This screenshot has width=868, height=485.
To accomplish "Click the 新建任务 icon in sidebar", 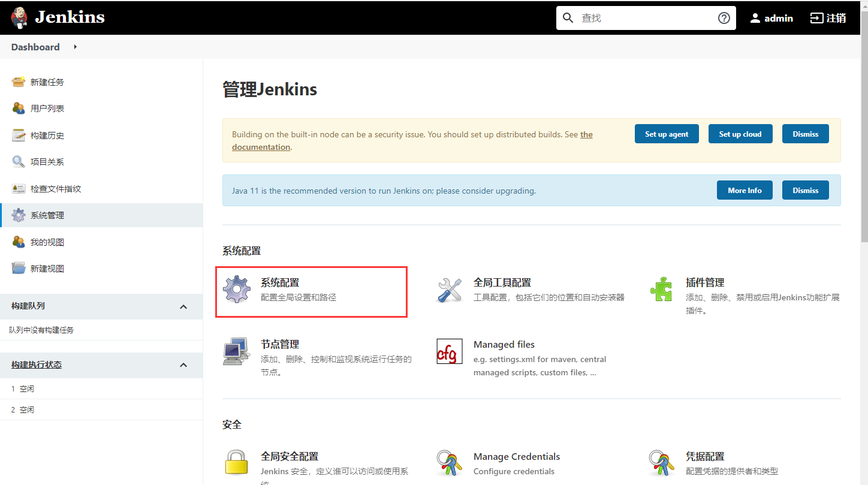I will click(19, 82).
